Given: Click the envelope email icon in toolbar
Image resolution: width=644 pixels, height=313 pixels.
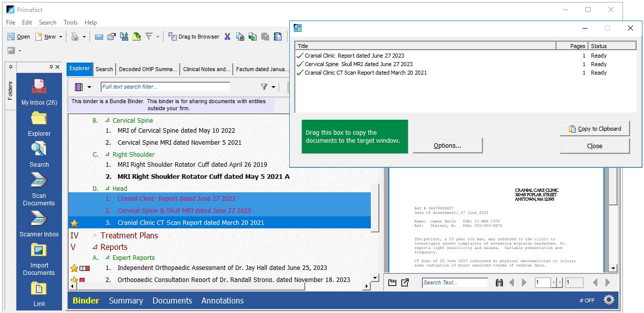Looking at the screenshot, I should coord(99,37).
